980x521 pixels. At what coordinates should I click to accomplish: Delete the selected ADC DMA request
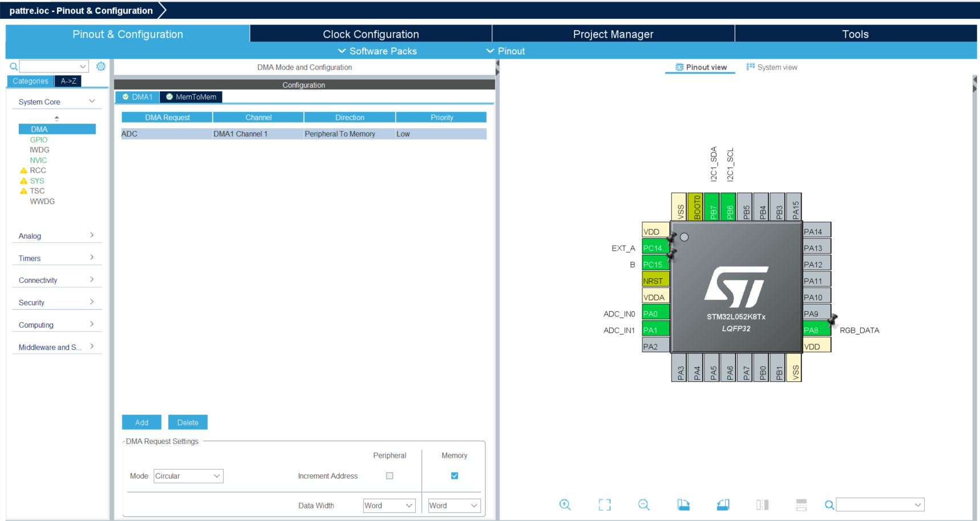(188, 422)
